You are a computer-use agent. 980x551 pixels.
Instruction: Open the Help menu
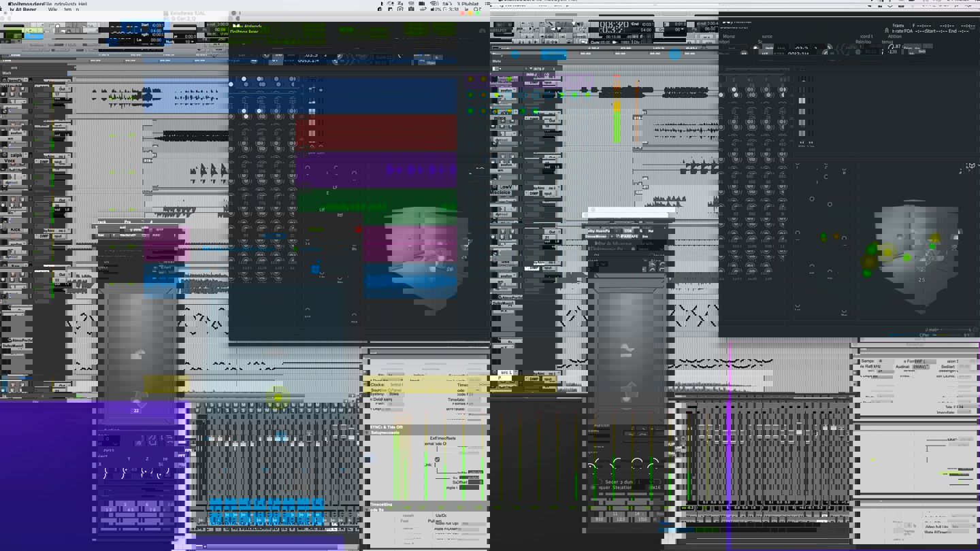82,3
